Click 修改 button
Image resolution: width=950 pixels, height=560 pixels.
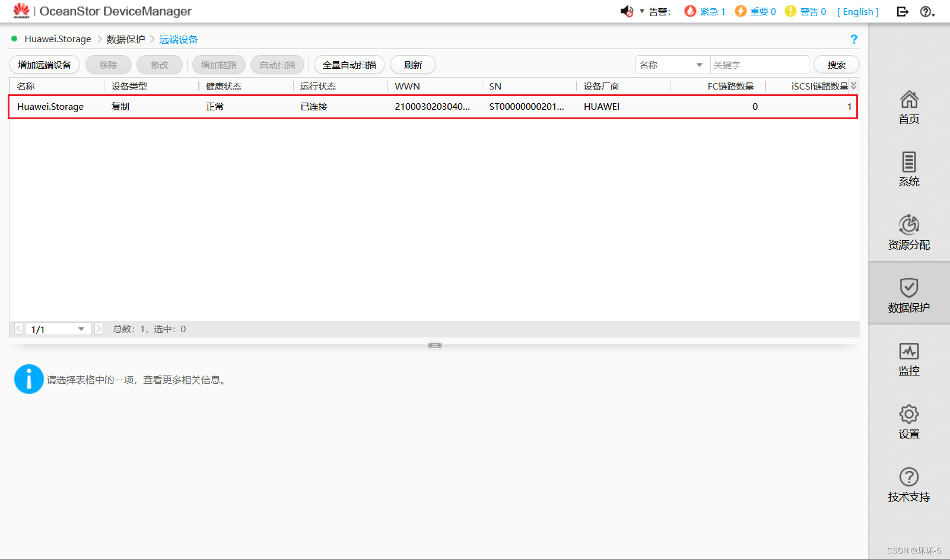click(160, 65)
